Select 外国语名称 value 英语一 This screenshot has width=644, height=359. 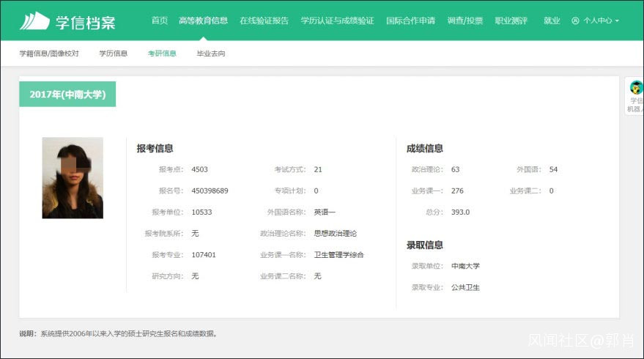[325, 212]
